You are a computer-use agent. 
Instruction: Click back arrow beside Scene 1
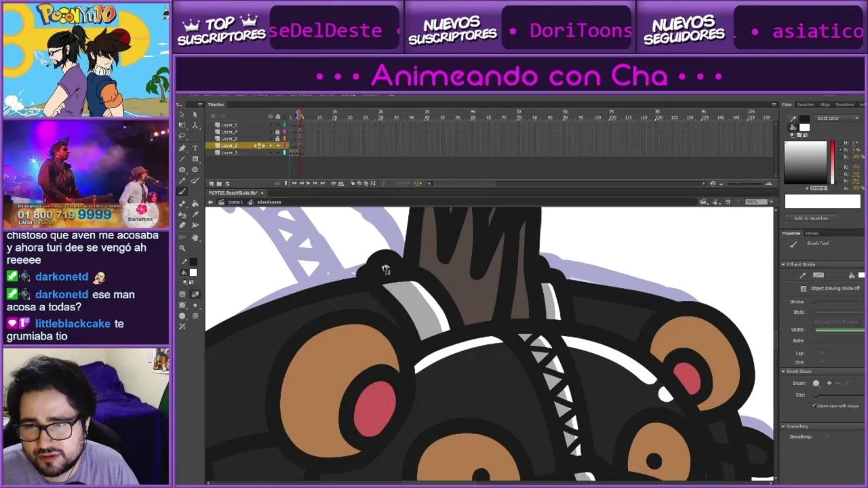click(x=211, y=202)
